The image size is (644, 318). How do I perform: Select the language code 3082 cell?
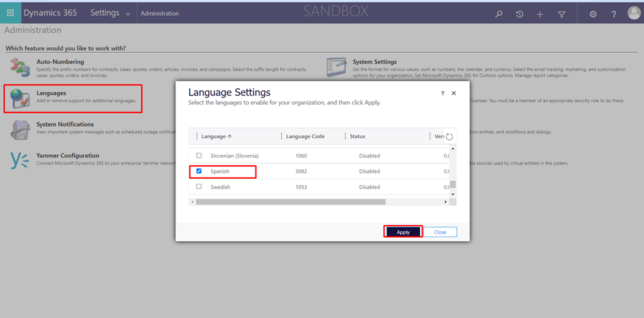301,171
